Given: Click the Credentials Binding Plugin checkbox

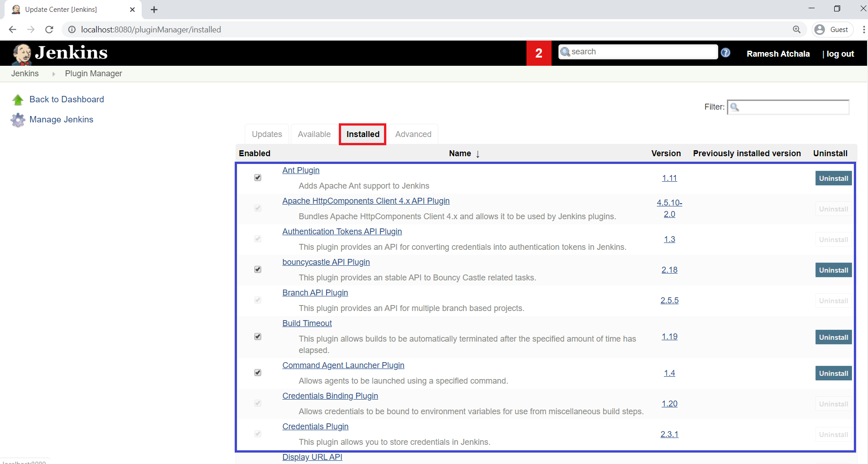Looking at the screenshot, I should click(258, 403).
